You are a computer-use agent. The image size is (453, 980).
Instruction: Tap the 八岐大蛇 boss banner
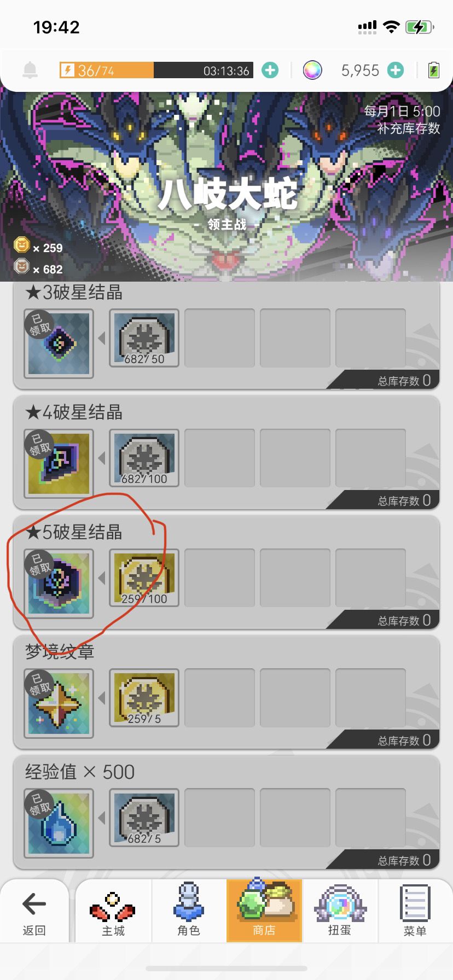[226, 186]
